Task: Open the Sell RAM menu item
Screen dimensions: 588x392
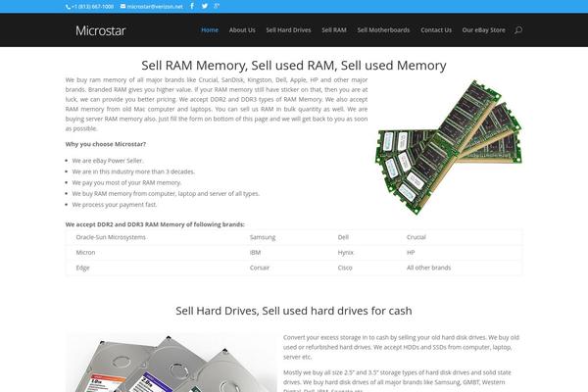Action: click(334, 30)
